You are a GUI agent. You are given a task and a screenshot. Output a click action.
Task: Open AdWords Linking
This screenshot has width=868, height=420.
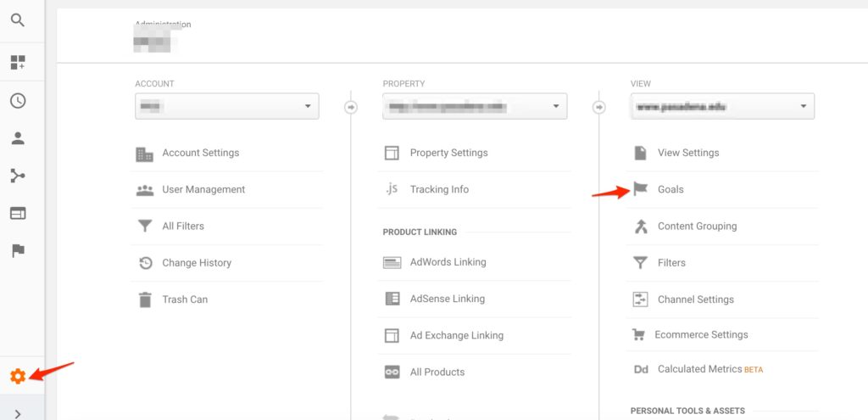448,262
